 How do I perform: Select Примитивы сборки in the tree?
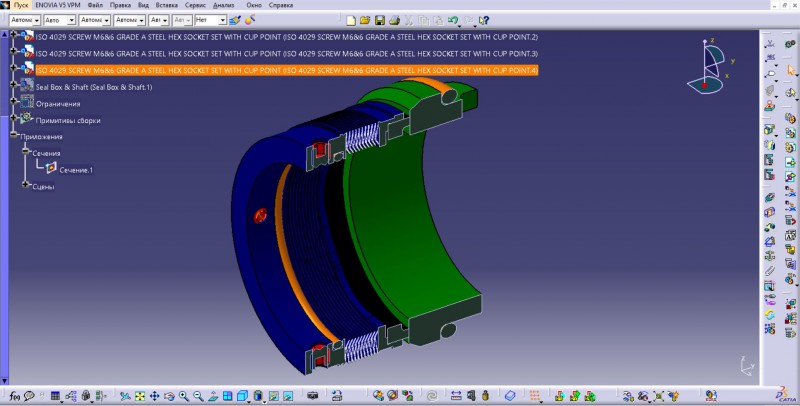[x=68, y=120]
